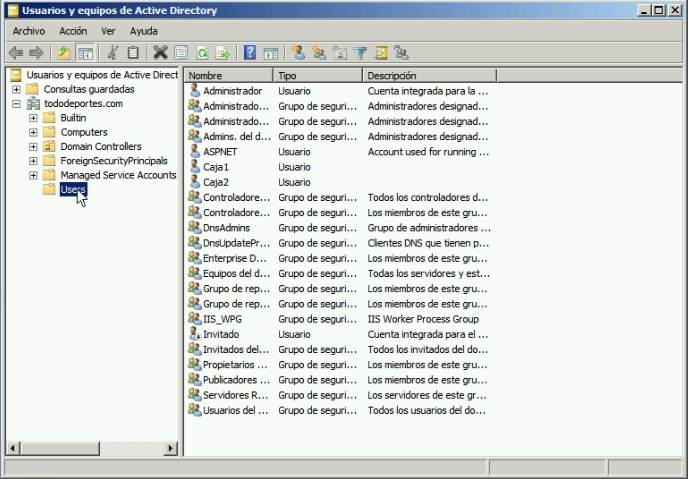Select the Users container in tree
Viewport: 688px width, 479px height.
pos(73,189)
